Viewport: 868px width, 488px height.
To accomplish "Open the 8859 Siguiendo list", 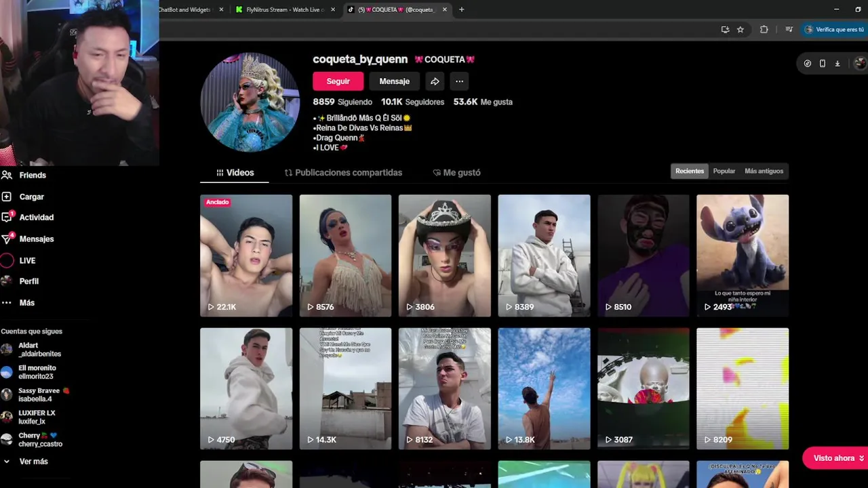I will [x=342, y=102].
